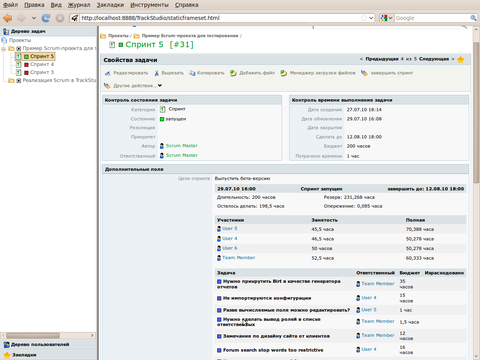This screenshot has width=480, height=360.
Task: Click the folder icon of Пример Scrum-проекта in the tree
Action: 11,48
